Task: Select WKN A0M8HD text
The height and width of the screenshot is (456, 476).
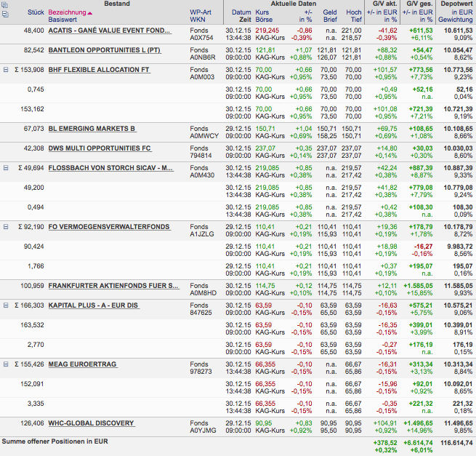Action: tap(203, 293)
